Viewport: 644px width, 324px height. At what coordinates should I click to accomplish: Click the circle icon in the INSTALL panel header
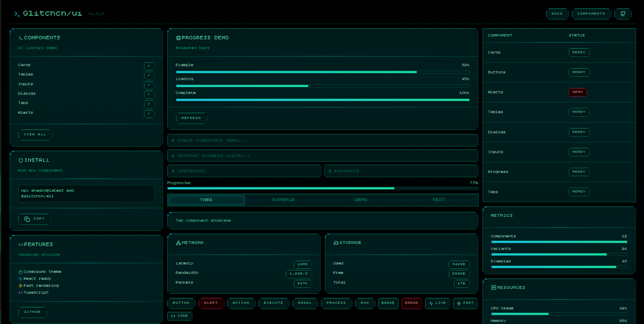20,160
